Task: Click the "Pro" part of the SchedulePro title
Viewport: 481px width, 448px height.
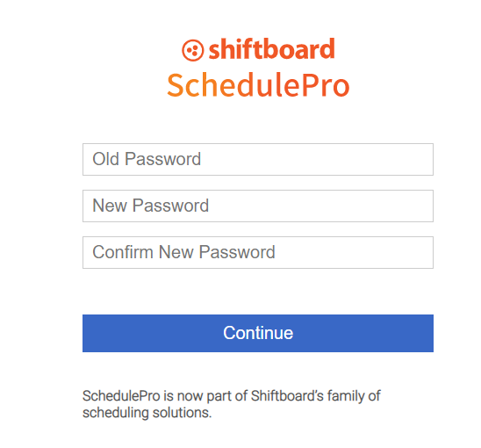Action: pos(326,86)
